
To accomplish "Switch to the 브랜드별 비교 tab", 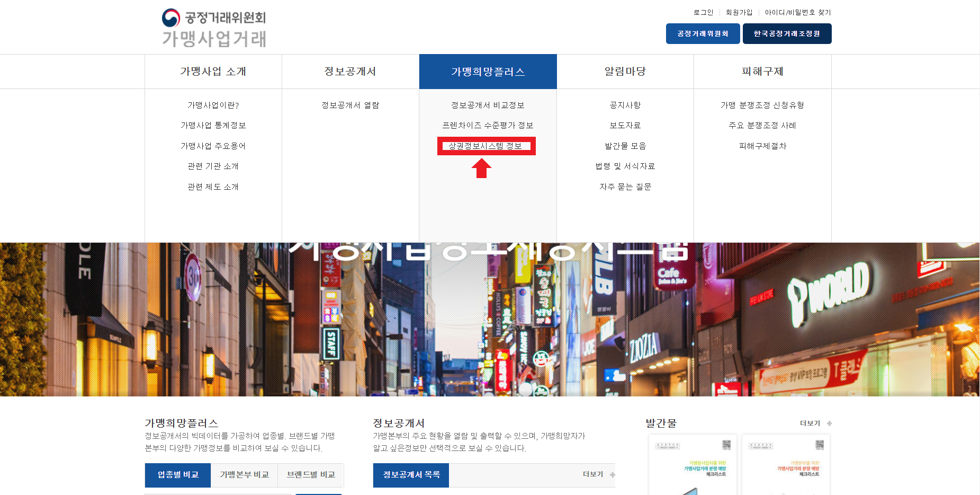I will pos(311,475).
